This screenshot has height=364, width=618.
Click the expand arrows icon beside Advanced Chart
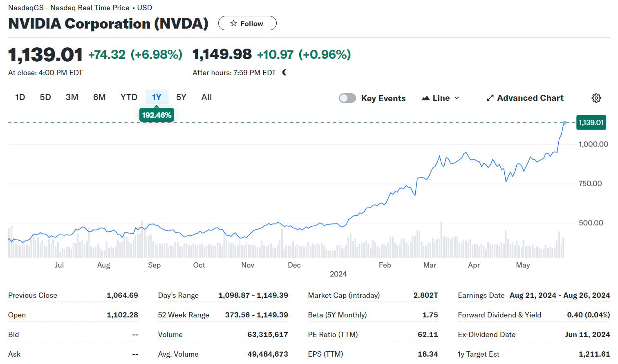490,98
